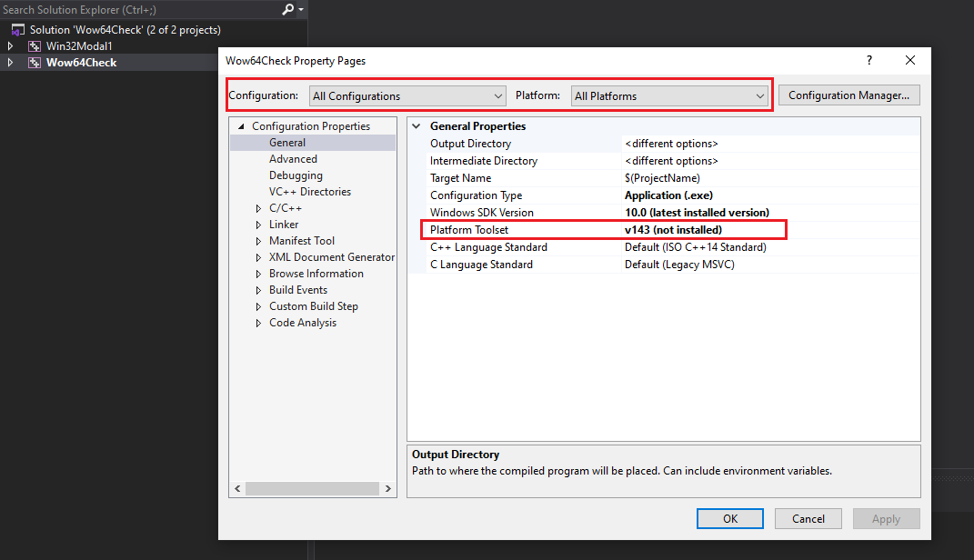Click the Windows SDK Version value
The width and height of the screenshot is (974, 560).
coord(770,213)
